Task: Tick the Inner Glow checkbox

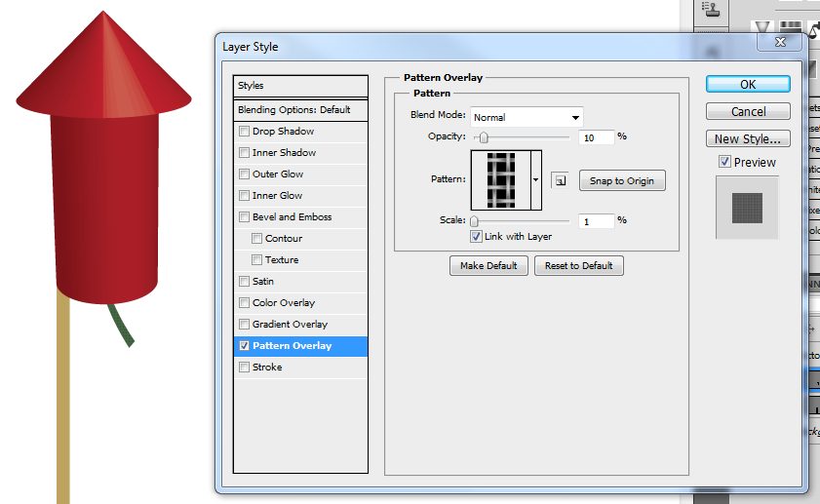Action: [x=244, y=195]
